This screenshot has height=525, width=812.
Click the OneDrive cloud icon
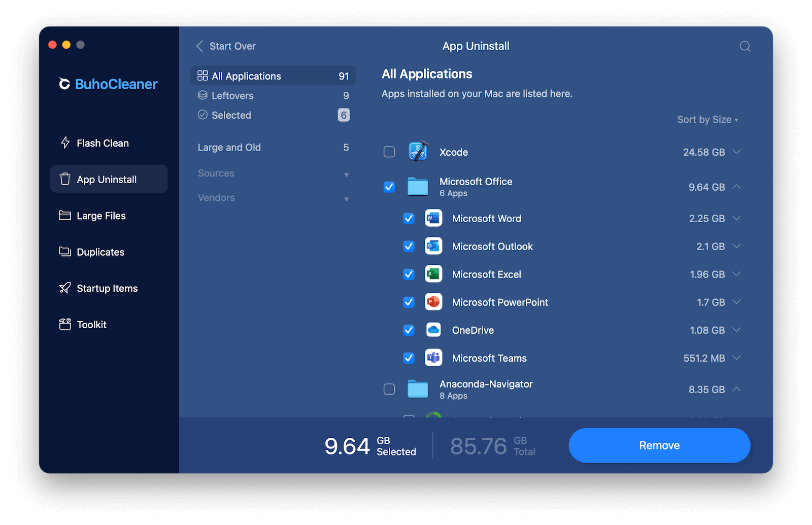click(433, 330)
